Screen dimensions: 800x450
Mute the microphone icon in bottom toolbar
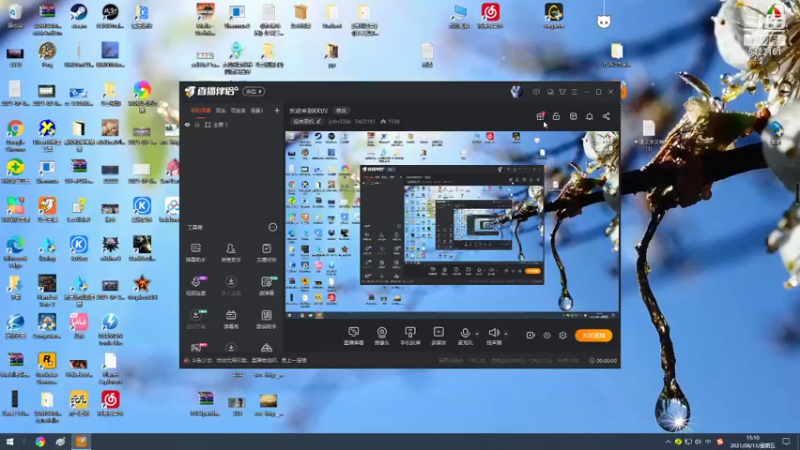coord(465,333)
